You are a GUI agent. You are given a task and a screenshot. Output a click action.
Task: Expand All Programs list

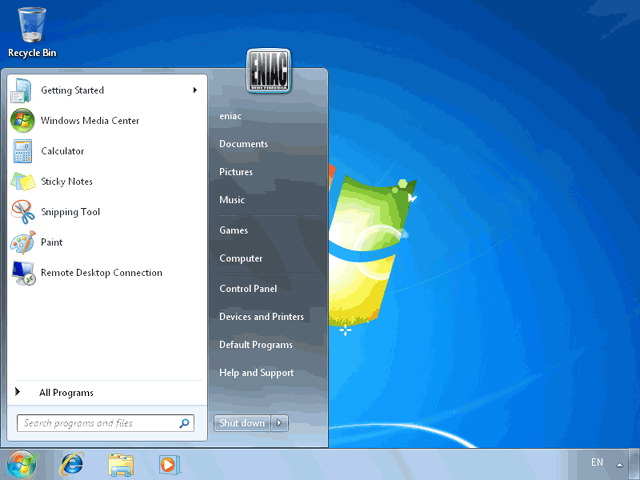tap(66, 393)
